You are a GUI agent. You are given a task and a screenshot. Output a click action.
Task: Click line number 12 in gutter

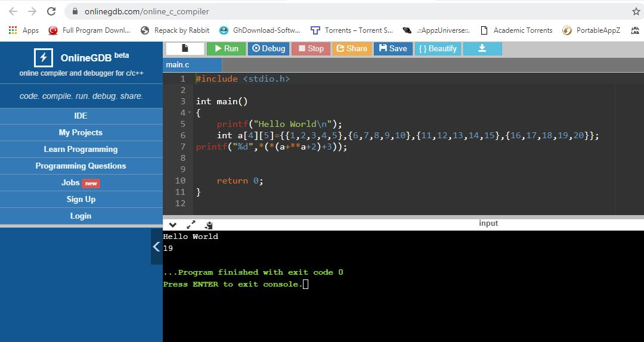click(x=180, y=203)
